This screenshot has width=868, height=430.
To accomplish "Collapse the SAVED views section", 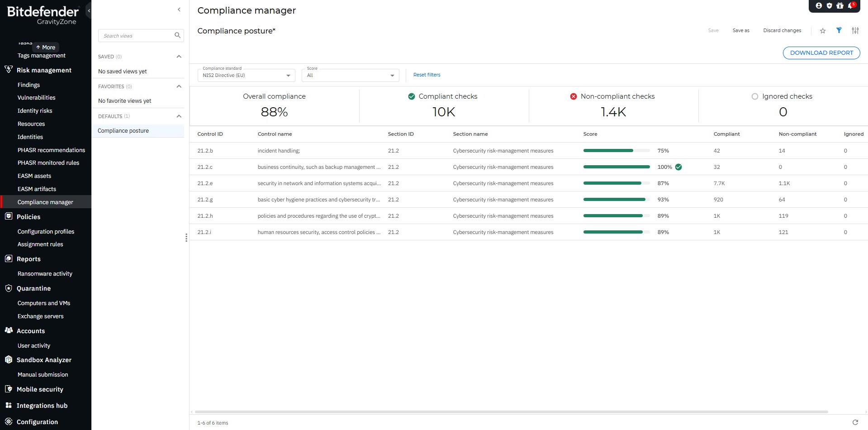I will tap(179, 57).
